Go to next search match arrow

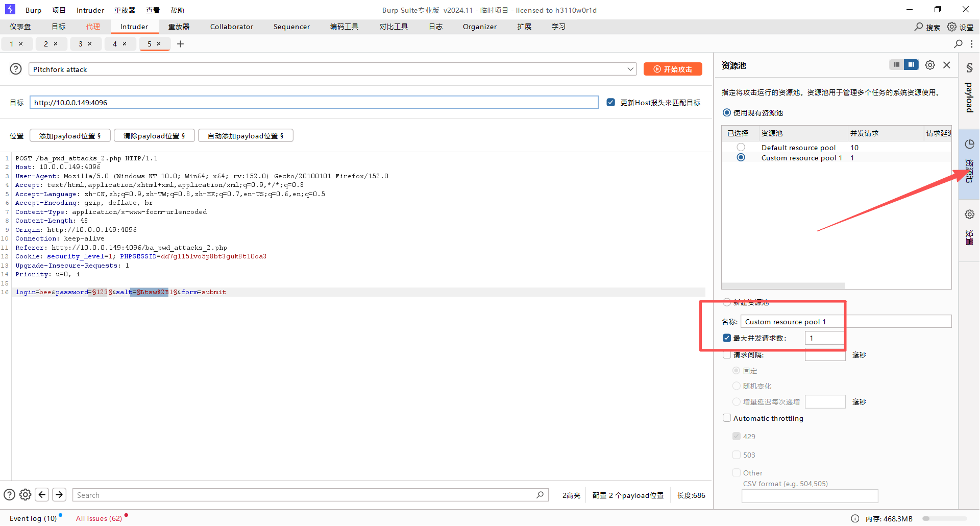tap(59, 494)
